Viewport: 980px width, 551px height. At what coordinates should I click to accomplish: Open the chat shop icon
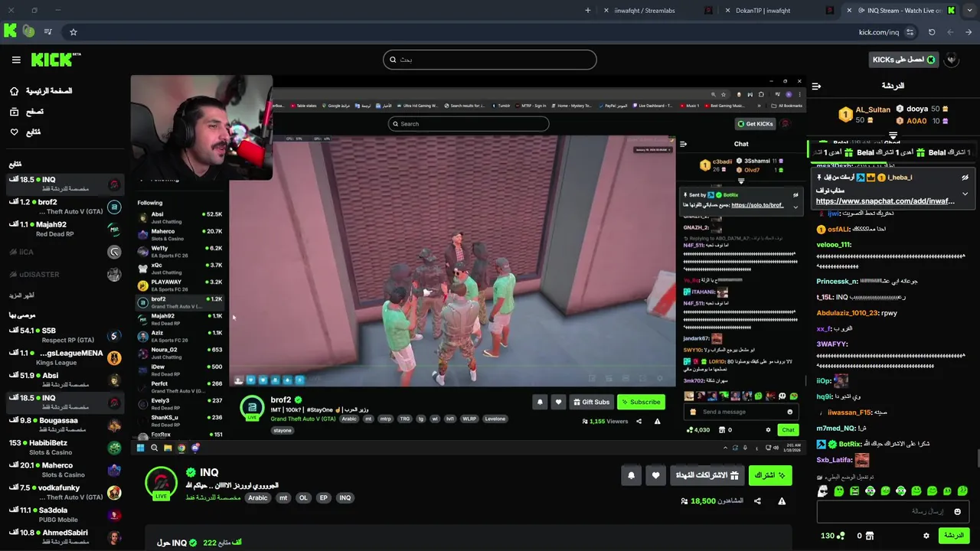(x=870, y=536)
